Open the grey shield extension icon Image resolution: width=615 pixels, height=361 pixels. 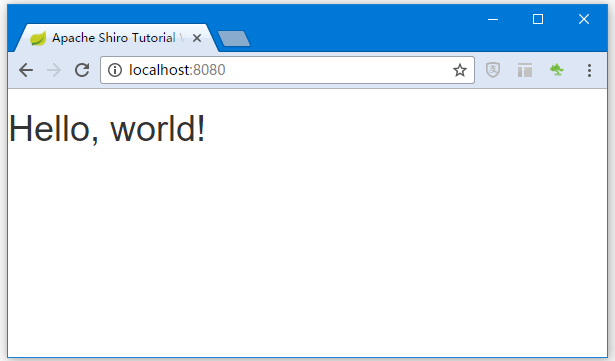[493, 70]
